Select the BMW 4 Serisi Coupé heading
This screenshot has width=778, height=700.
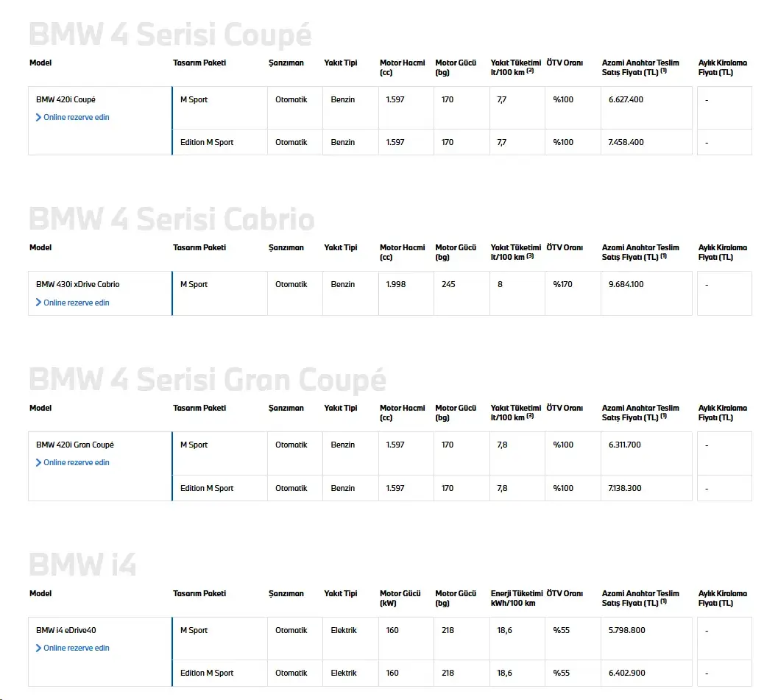pos(170,35)
